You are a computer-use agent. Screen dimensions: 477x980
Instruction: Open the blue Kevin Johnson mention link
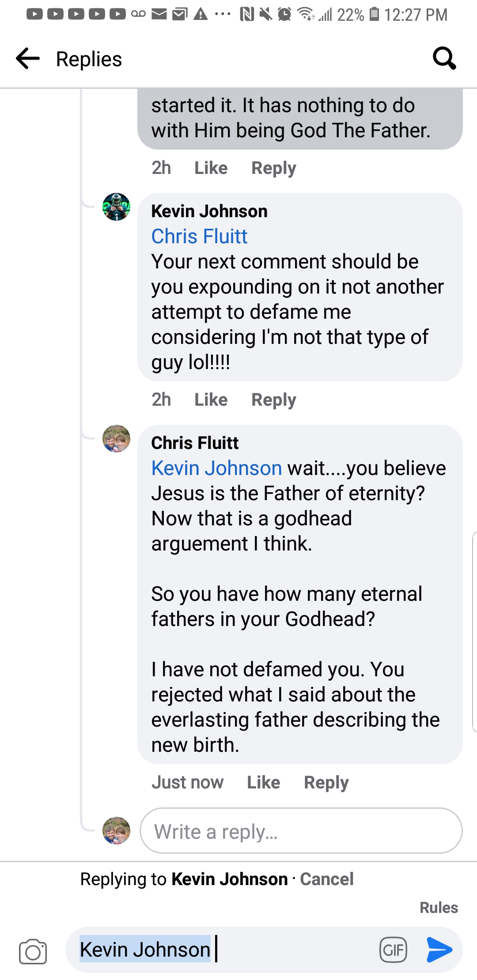(216, 468)
